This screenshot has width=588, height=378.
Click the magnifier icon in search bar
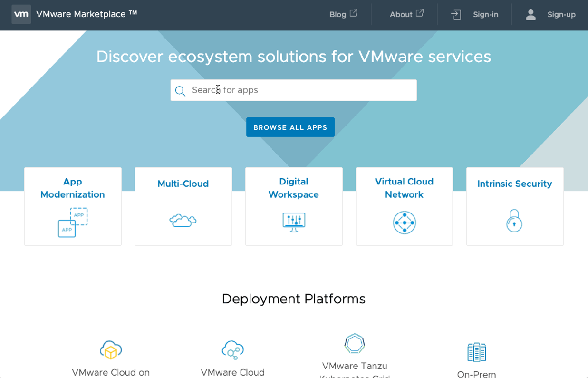(x=180, y=91)
